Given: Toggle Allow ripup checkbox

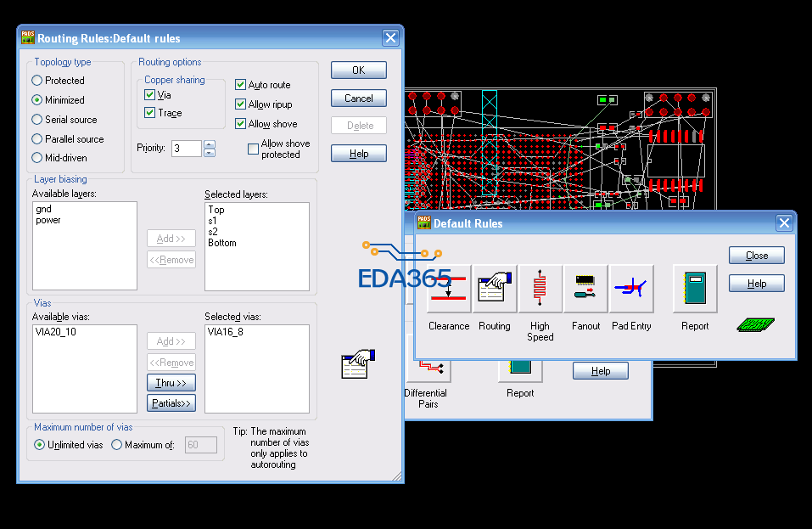Looking at the screenshot, I should pos(240,104).
